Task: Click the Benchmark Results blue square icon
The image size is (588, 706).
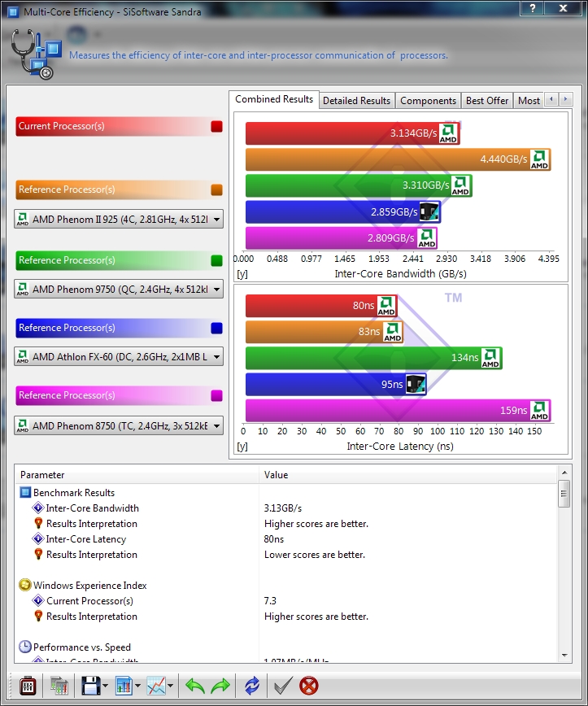Action: coord(26,492)
